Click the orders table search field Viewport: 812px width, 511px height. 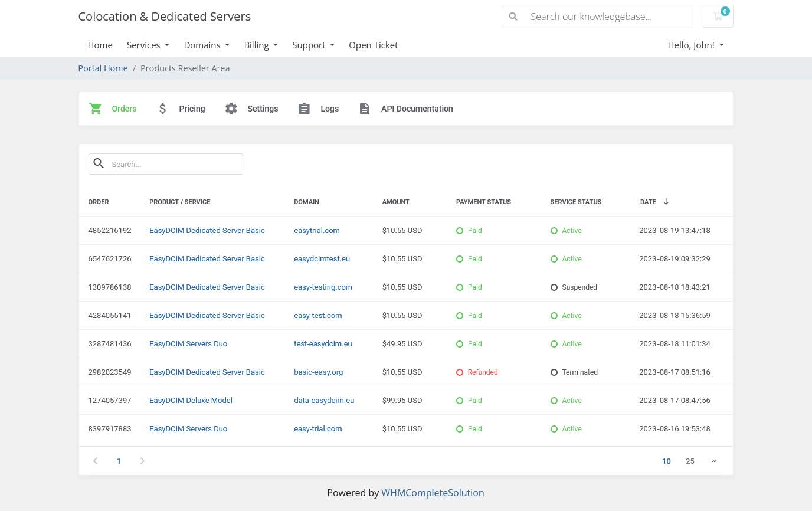[166, 164]
